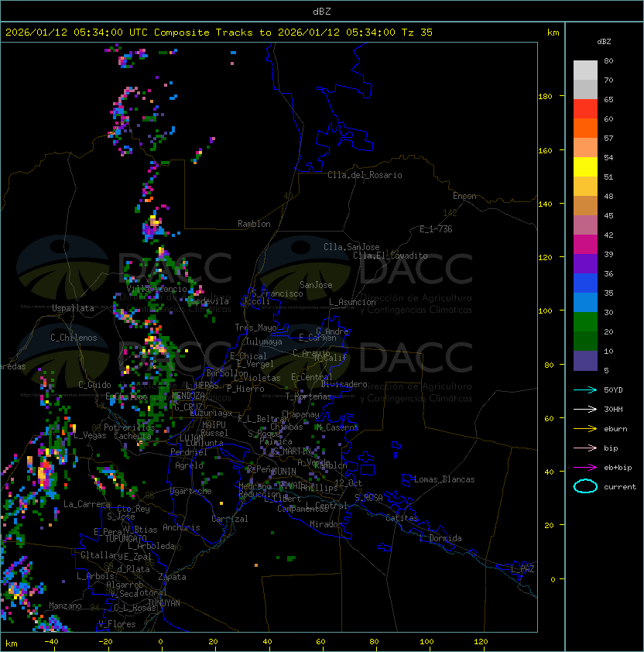Click the Clla.del_Rosario label
Image resolution: width=644 pixels, height=652 pixels.
pyautogui.click(x=365, y=175)
